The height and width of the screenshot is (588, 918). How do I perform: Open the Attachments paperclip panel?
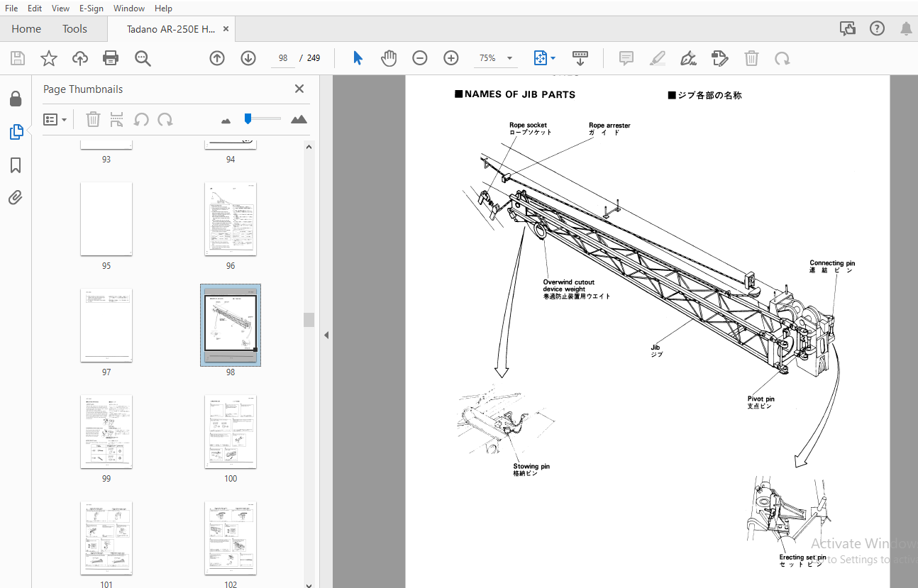(x=16, y=198)
